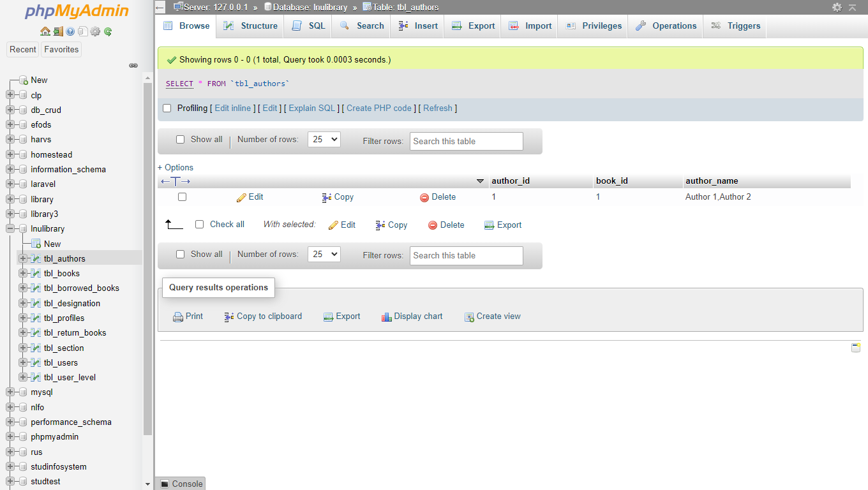
Task: Open the bookmark note icon at bottom right
Action: [856, 348]
